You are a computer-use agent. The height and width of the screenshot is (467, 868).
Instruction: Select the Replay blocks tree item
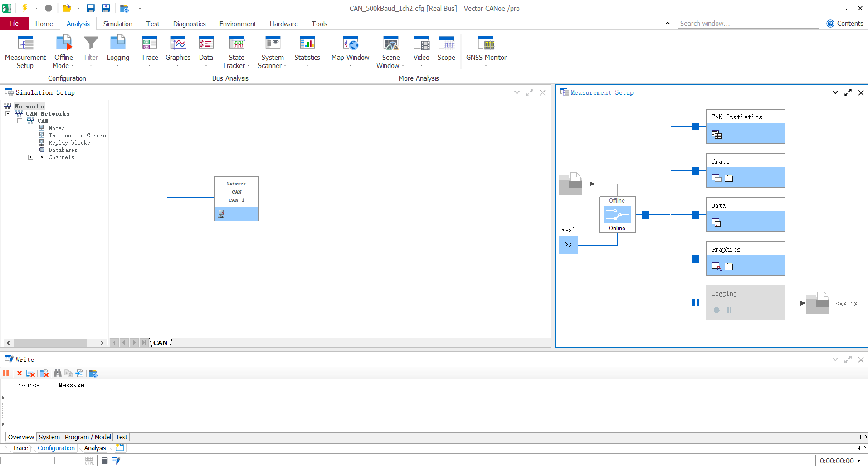(69, 142)
